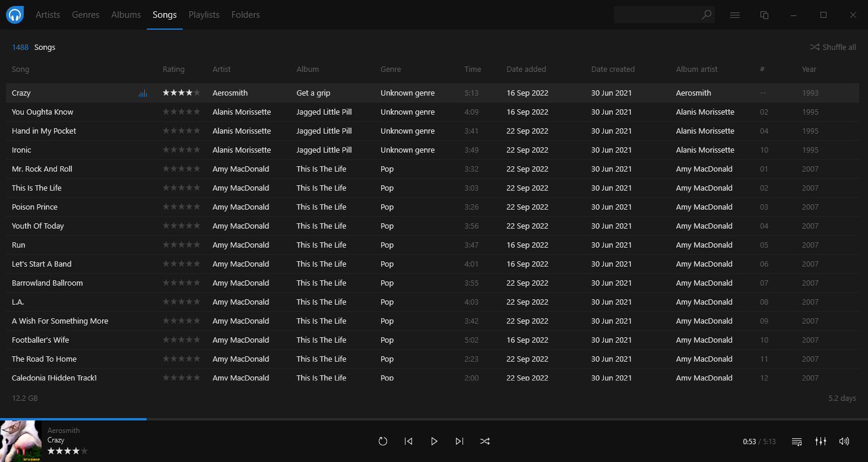Click inside the search box
The image size is (868, 462).
coord(659,15)
